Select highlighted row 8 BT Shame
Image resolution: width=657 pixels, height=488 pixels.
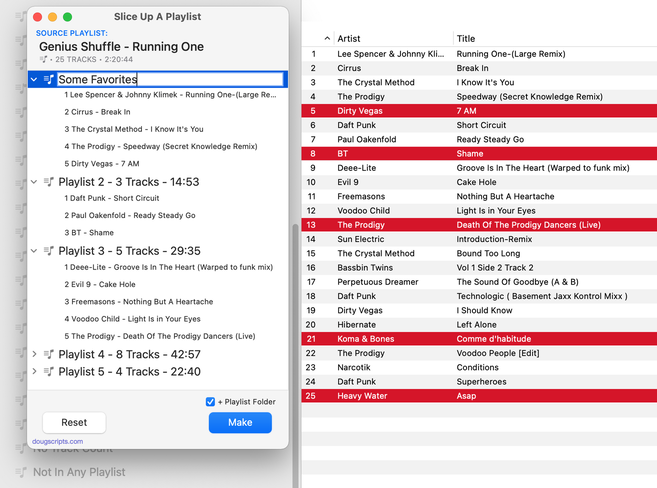479,153
